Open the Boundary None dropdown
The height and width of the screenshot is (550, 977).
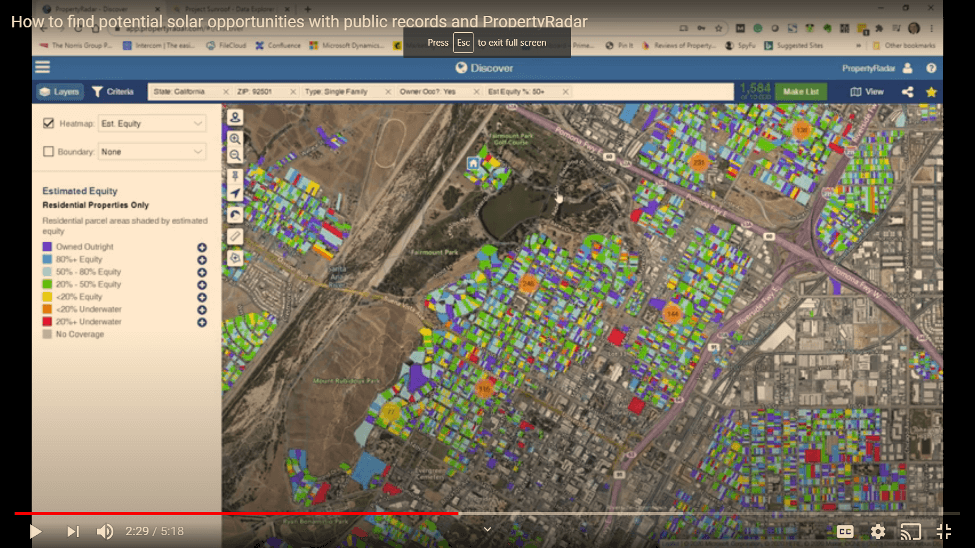[152, 151]
